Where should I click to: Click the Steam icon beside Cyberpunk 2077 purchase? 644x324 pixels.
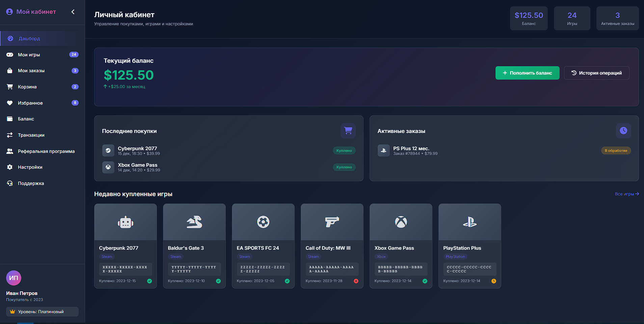point(108,151)
